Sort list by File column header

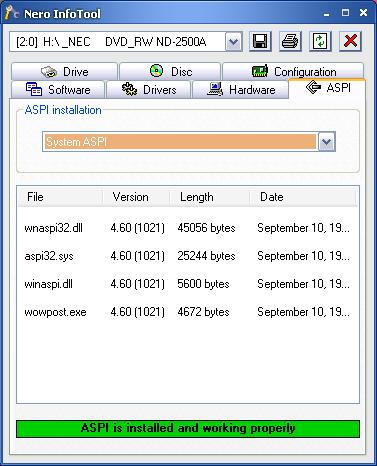click(x=60, y=197)
